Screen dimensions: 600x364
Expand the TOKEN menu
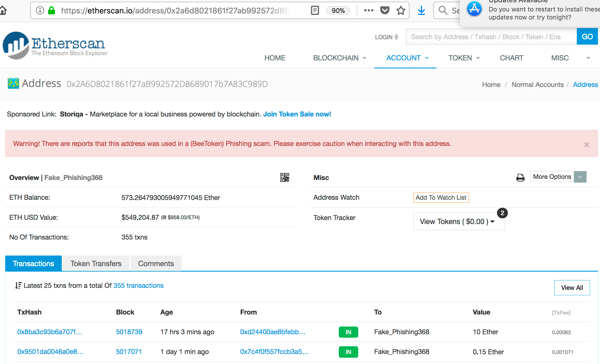(464, 58)
